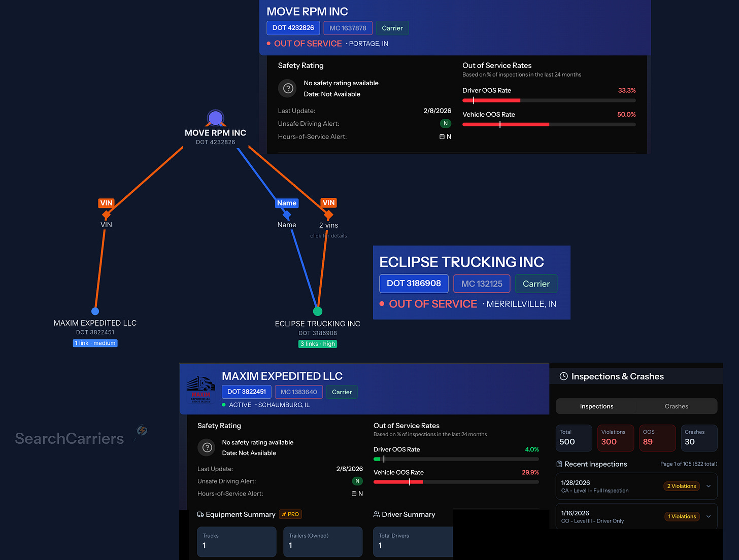The width and height of the screenshot is (739, 560).
Task: Click the Unsafe Driving N badge in Move RPM panel
Action: click(446, 123)
